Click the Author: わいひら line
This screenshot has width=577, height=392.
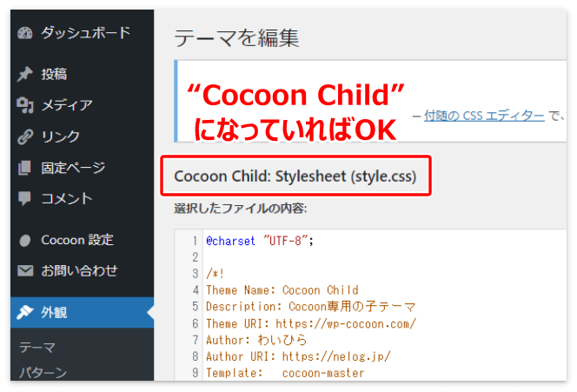point(256,340)
